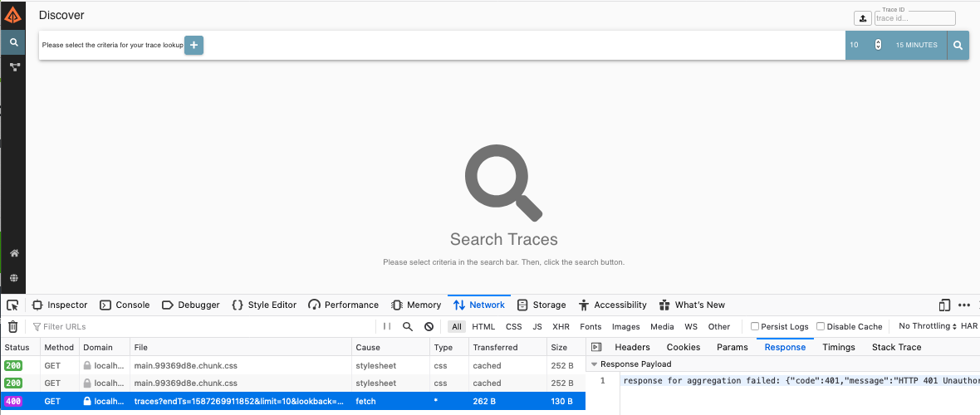The height and width of the screenshot is (415, 980).
Task: Filter requests by CSS
Action: tap(514, 326)
